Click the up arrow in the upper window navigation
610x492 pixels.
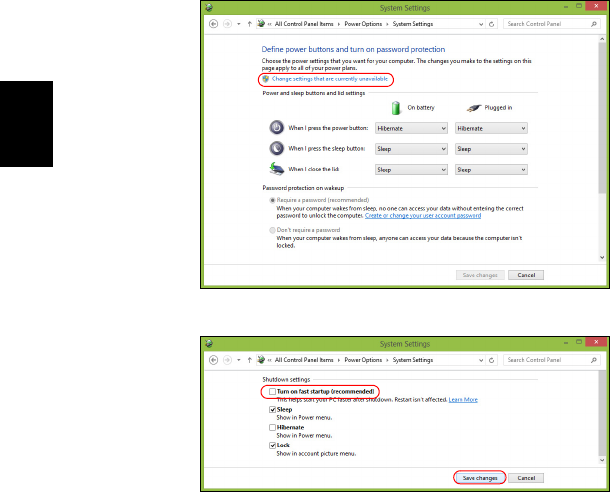point(249,24)
